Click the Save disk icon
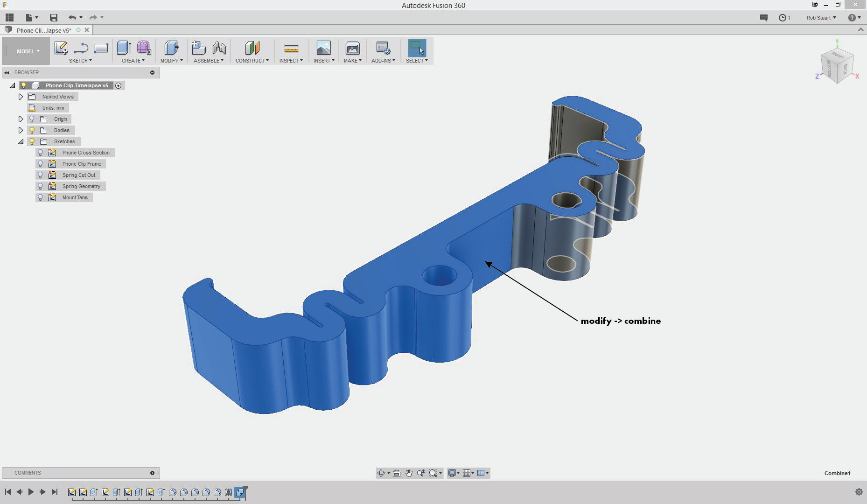Image resolution: width=867 pixels, height=504 pixels. [54, 18]
